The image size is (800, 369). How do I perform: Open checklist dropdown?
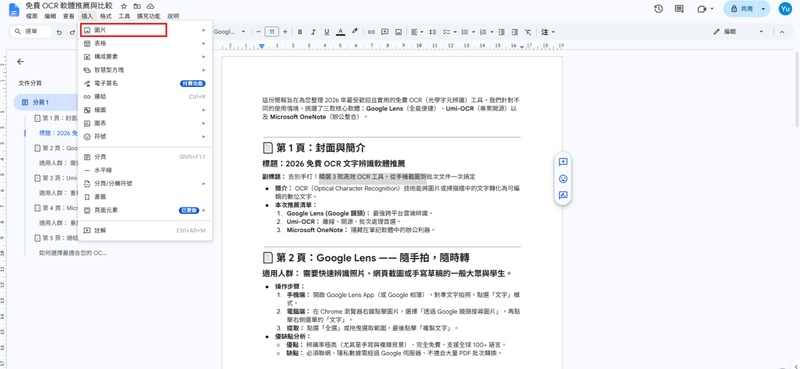tap(448, 32)
